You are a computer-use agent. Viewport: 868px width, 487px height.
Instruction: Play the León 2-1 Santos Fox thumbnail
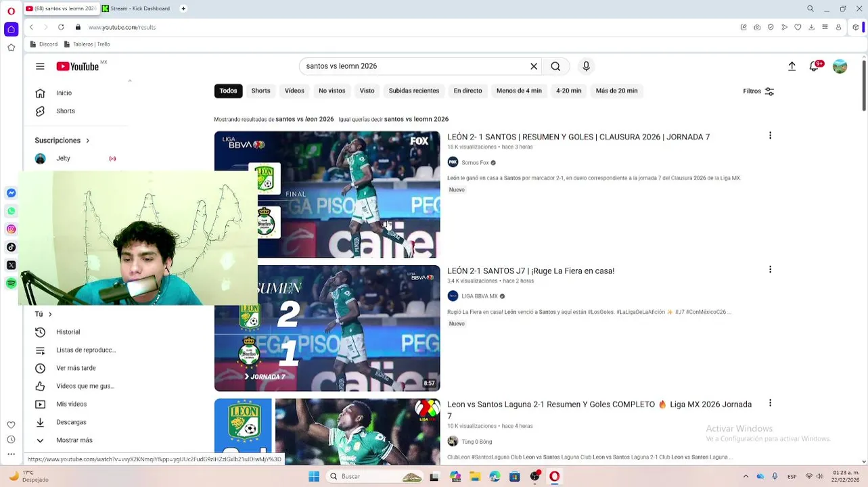327,194
